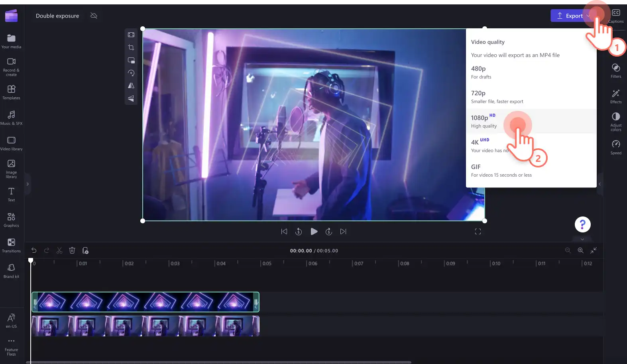
Task: Expand the Export dropdown arrow
Action: (588, 16)
